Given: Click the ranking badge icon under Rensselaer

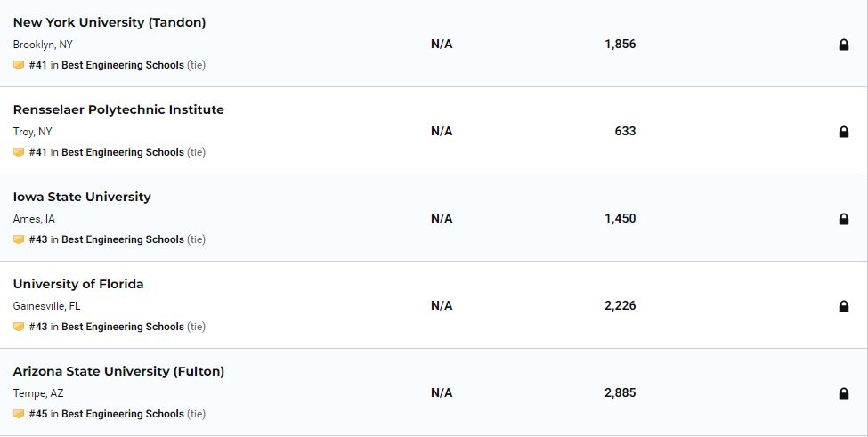Looking at the screenshot, I should point(19,152).
